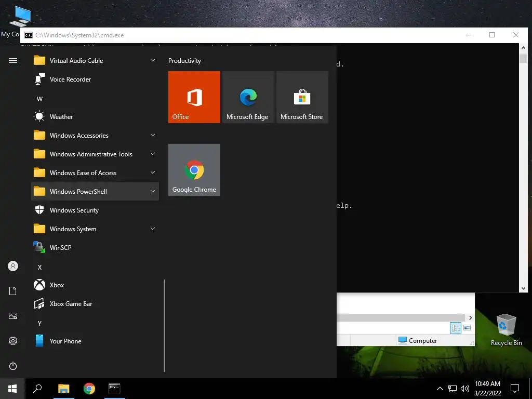Expand the Virtual Audio Cable folder
Screen dimensions: 532x399
click(x=95, y=61)
